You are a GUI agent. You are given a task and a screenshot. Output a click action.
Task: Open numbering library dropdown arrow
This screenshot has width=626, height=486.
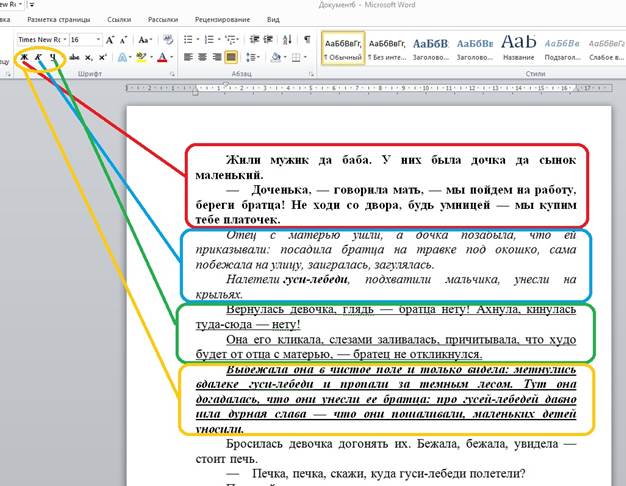click(x=219, y=40)
